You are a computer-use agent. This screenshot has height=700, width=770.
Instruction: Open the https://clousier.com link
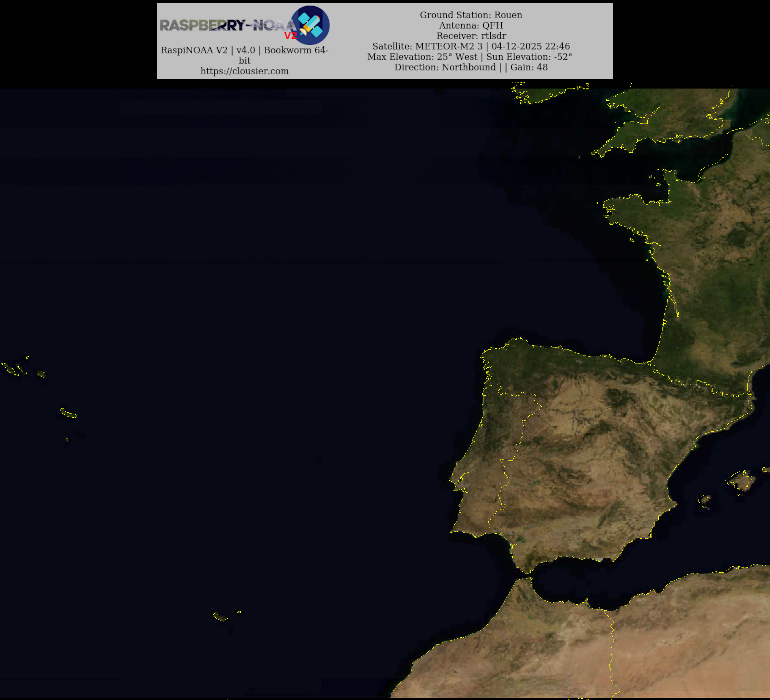point(244,71)
